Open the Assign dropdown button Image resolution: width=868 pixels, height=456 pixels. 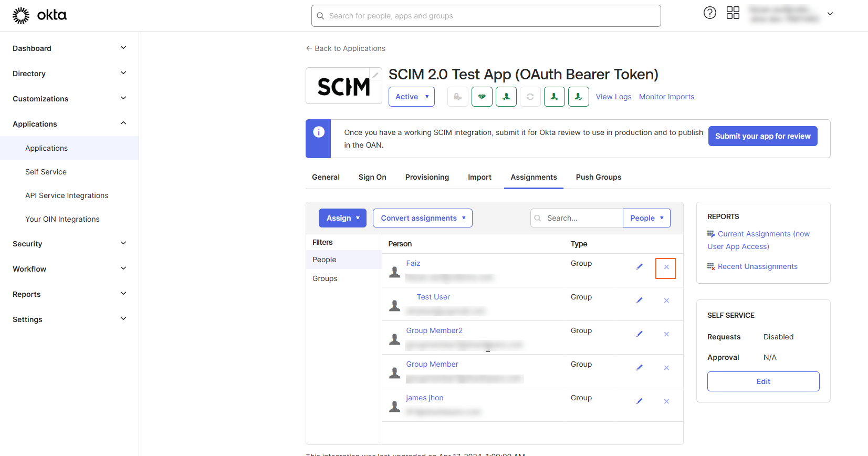(x=342, y=218)
